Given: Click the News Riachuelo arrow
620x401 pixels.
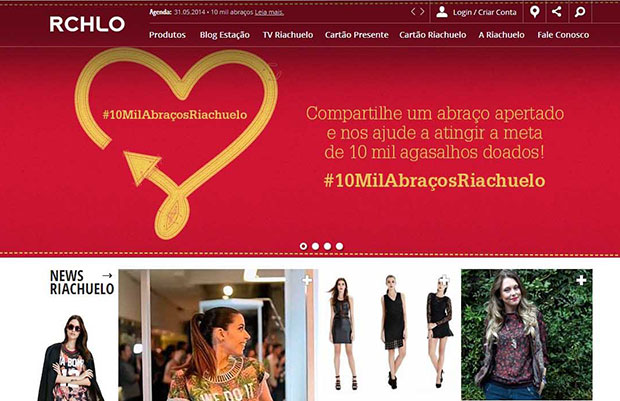Looking at the screenshot, I should [x=107, y=275].
